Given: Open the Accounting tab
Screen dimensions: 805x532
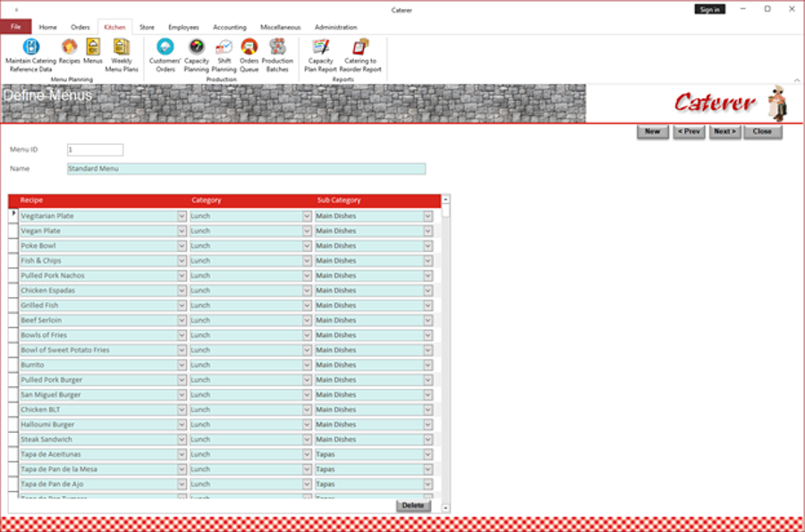Looking at the screenshot, I should coord(230,27).
